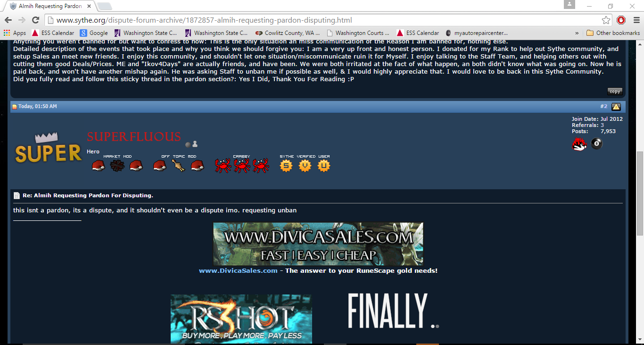Click the orange S badge
644x345 pixels.
286,166
